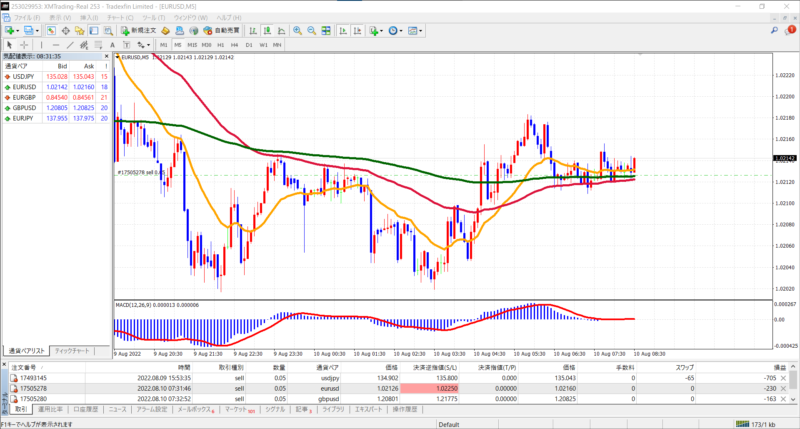Switch chart to line chart style
The image size is (800, 429).
coord(281,31)
